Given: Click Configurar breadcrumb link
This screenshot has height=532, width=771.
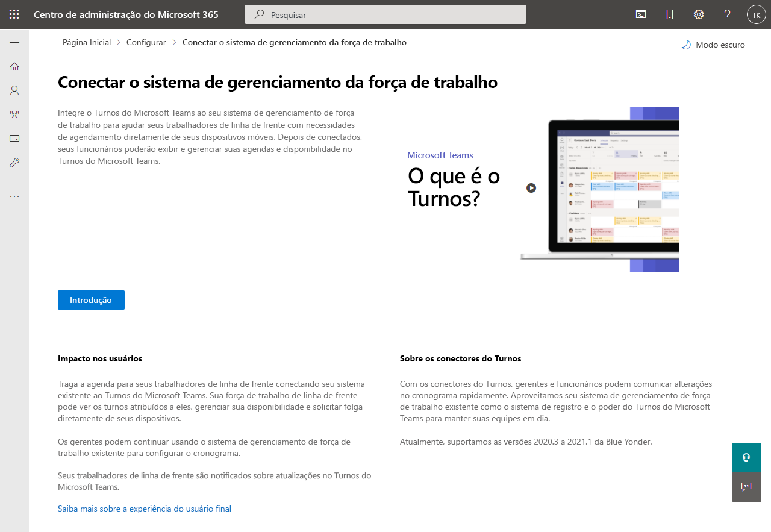Looking at the screenshot, I should tap(146, 42).
